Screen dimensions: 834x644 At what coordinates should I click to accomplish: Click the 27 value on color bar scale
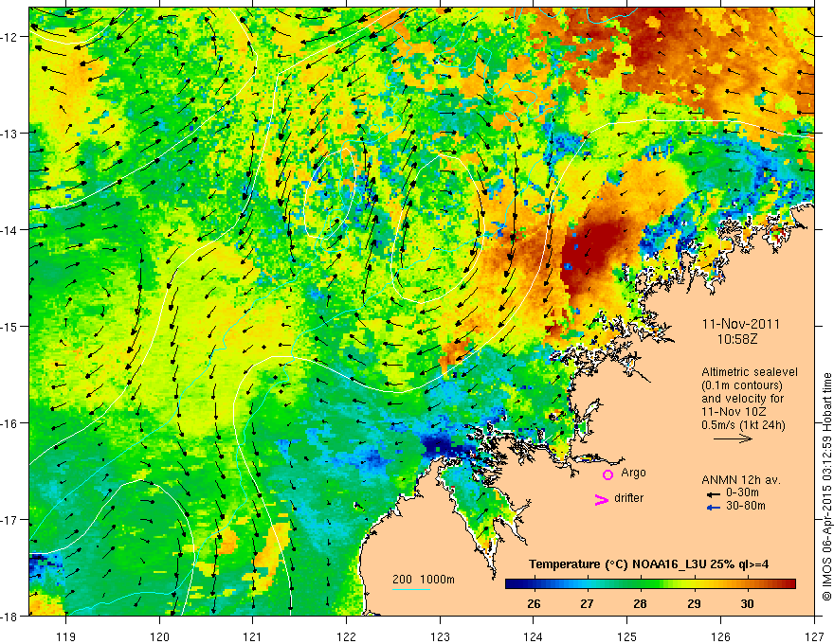click(587, 603)
